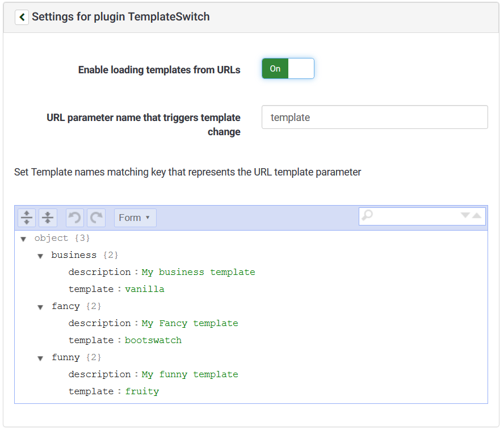504x430 pixels.
Task: Open the Form mode dropdown
Action: pyautogui.click(x=135, y=218)
